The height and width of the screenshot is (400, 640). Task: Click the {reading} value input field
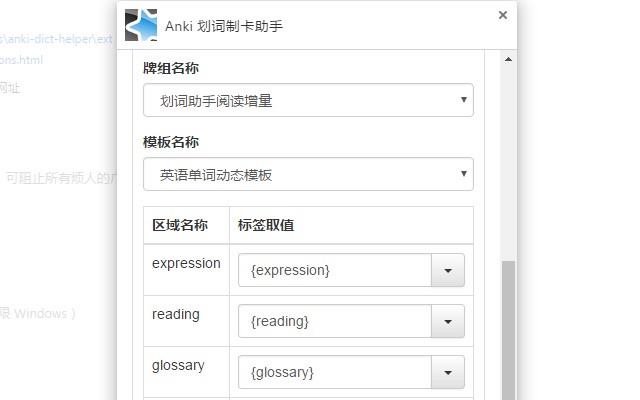pyautogui.click(x=334, y=321)
